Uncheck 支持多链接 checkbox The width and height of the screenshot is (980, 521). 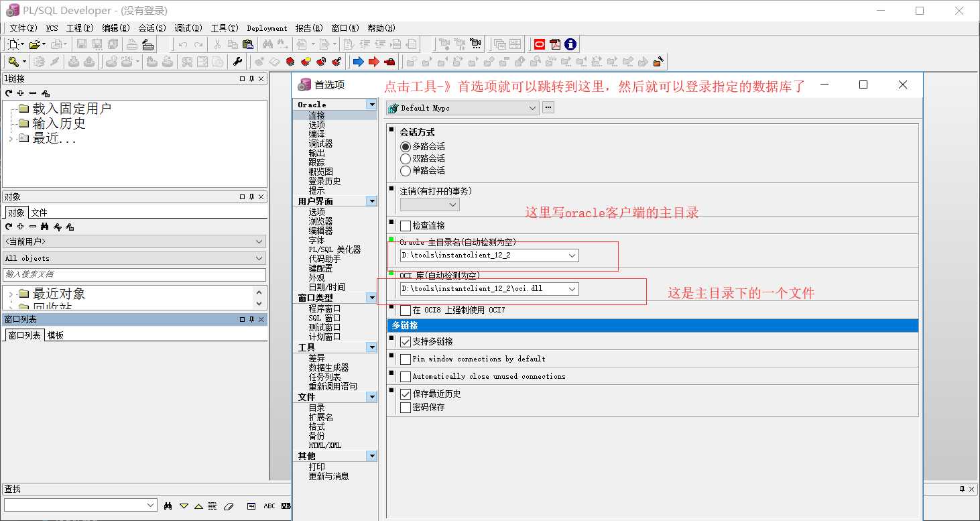click(x=406, y=341)
